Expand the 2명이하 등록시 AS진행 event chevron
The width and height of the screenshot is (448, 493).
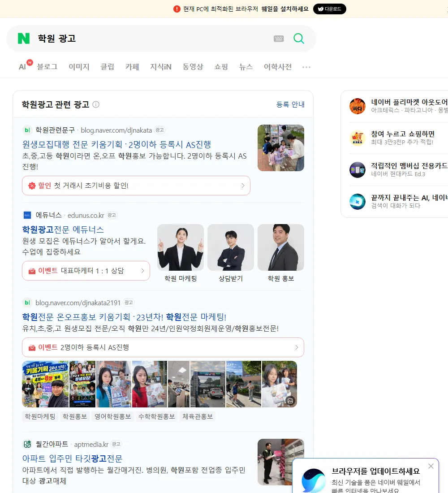point(297,347)
